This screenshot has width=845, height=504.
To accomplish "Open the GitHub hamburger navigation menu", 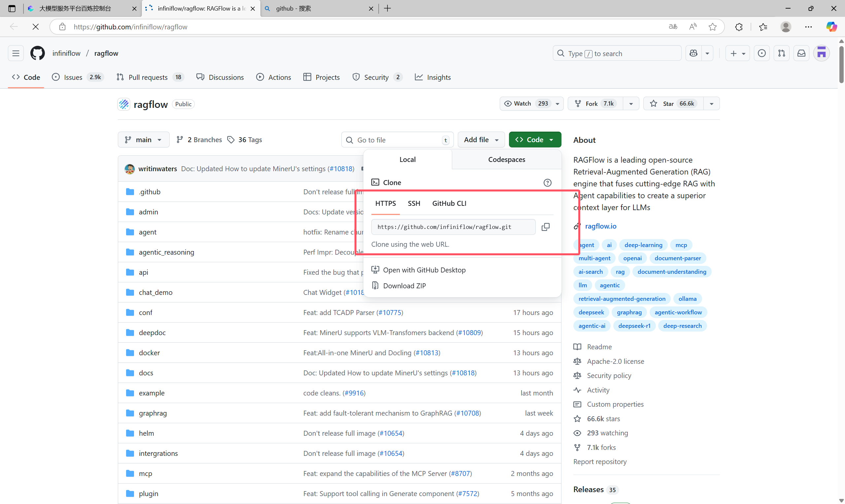I will pos(16,53).
